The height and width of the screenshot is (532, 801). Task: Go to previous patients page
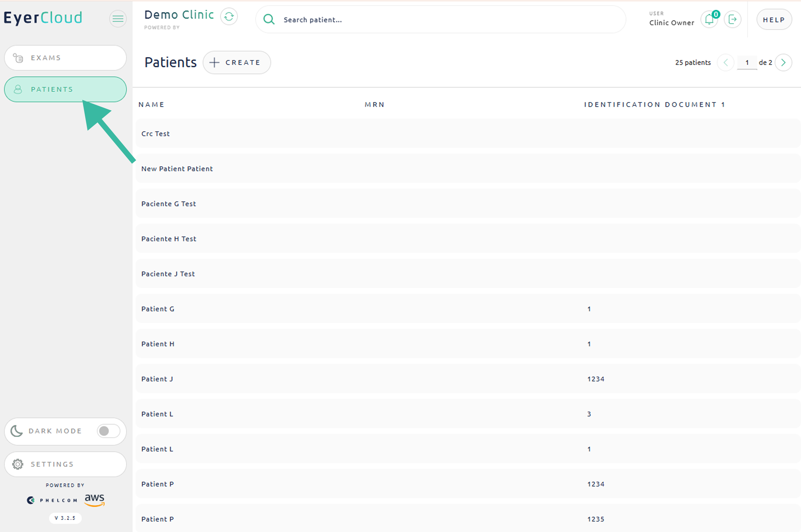click(726, 62)
